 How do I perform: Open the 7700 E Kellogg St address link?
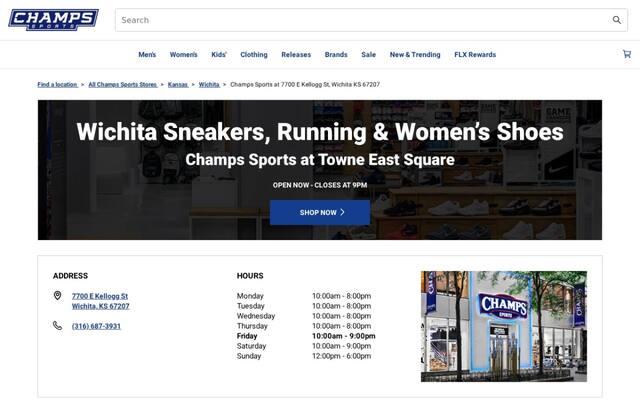pyautogui.click(x=100, y=301)
